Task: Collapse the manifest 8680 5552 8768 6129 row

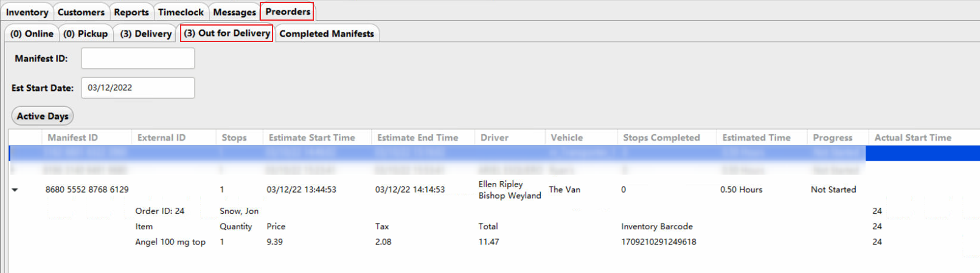Action: click(x=15, y=190)
